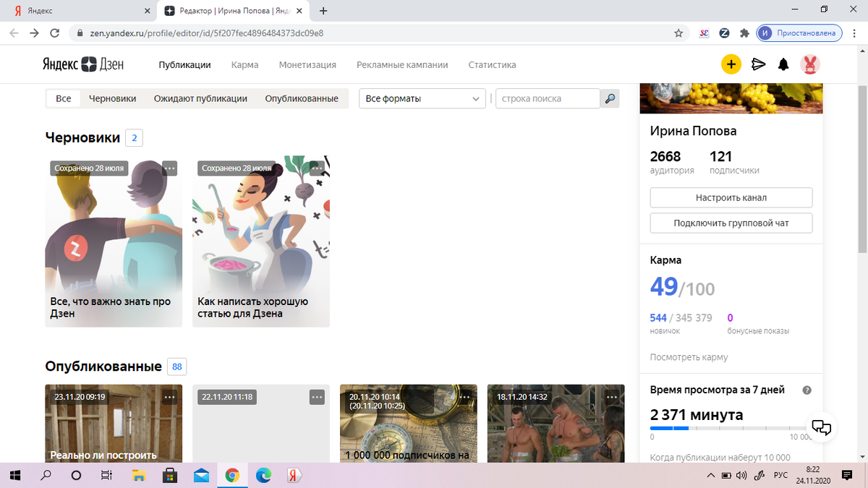Viewport: 868px width, 488px height.
Task: Open Windows Start menu
Action: 15,476
